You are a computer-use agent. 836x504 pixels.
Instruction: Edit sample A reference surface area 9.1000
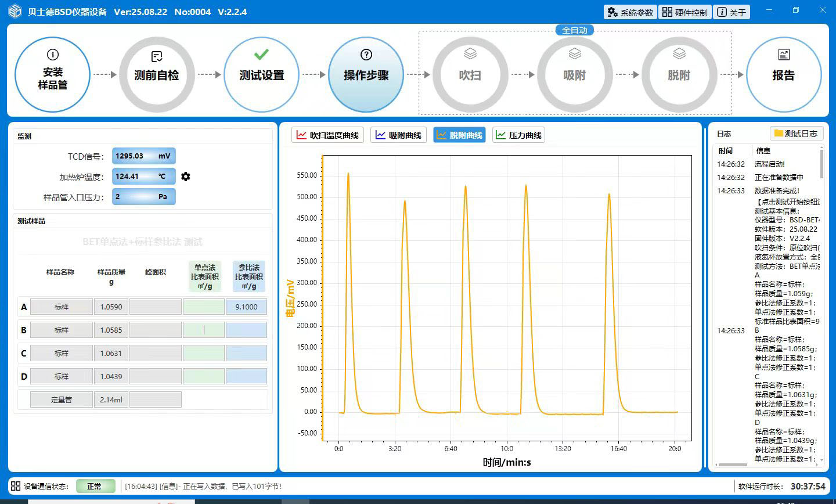[x=246, y=307]
